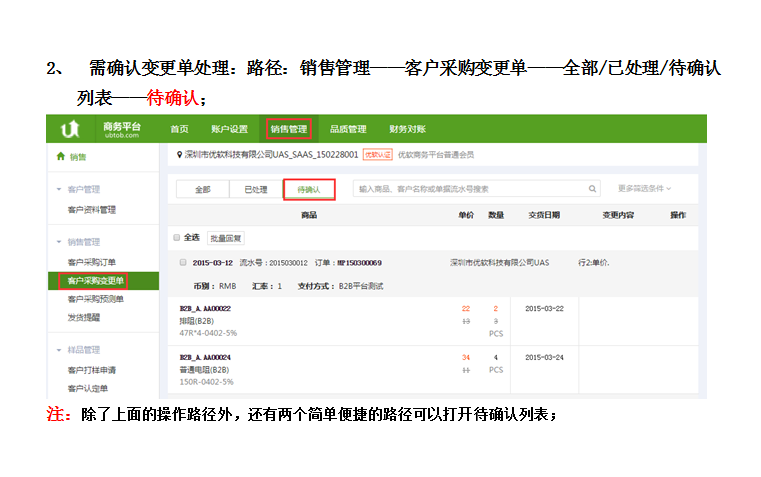Click the product search input field
The image size is (761, 477).
[x=470, y=188]
